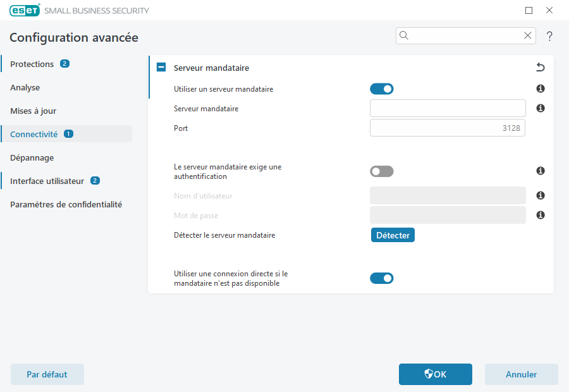Screen dimensions: 569x392
Task: Click the shield icon inside the OK button
Action: point(428,374)
